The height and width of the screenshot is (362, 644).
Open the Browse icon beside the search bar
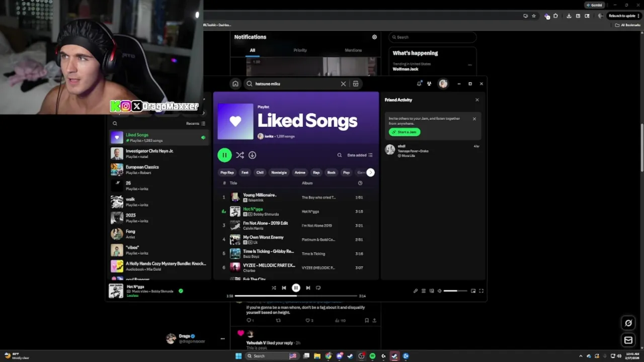pyautogui.click(x=356, y=84)
